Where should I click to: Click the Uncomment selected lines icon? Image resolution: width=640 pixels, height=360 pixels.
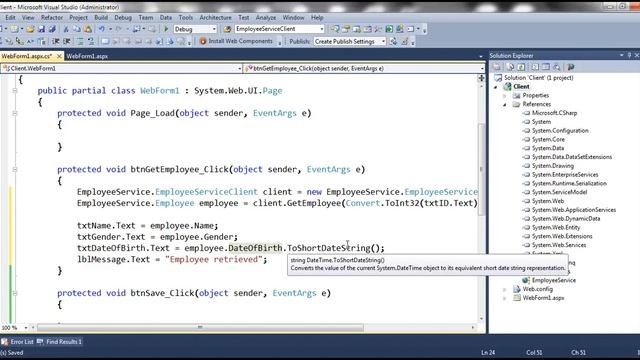click(91, 41)
